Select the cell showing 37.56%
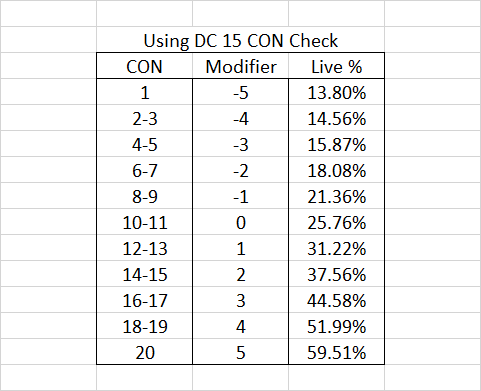This screenshot has height=391, width=481. click(336, 274)
